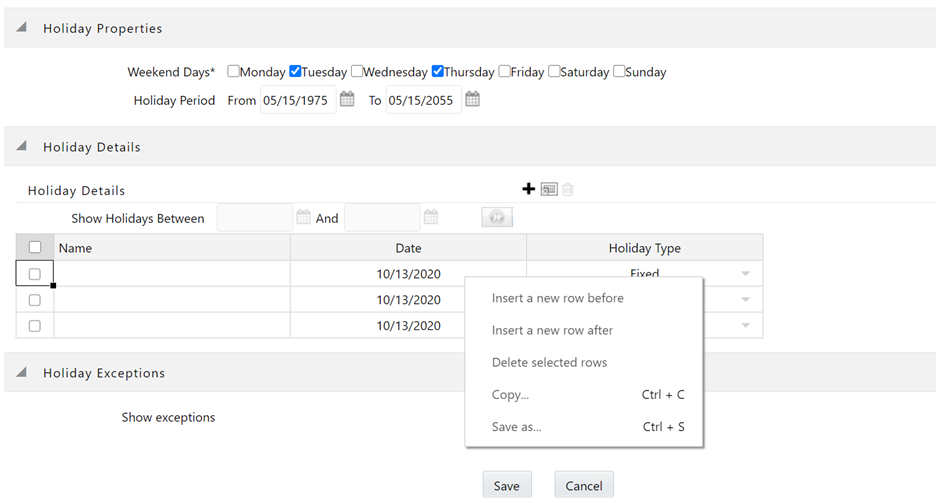Open calendar for Show Holidays Between start

(x=303, y=217)
